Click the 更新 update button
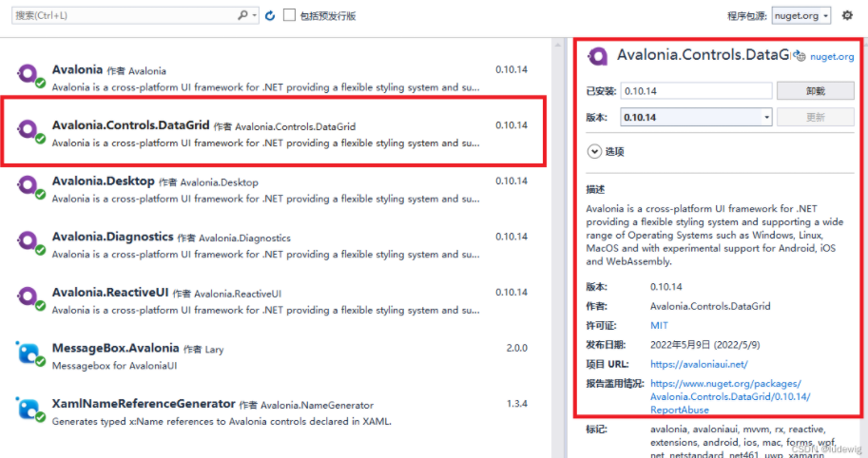868x458 pixels. pyautogui.click(x=816, y=117)
